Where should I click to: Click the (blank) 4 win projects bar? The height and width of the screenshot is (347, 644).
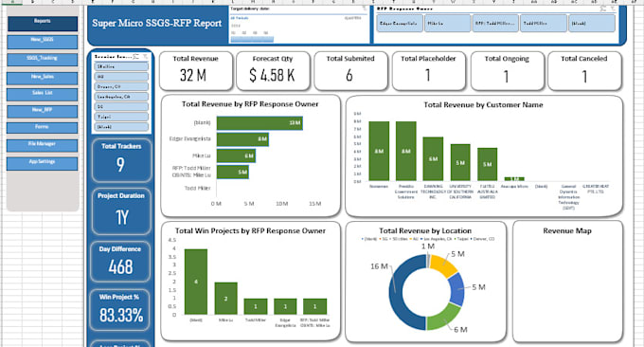coord(196,282)
